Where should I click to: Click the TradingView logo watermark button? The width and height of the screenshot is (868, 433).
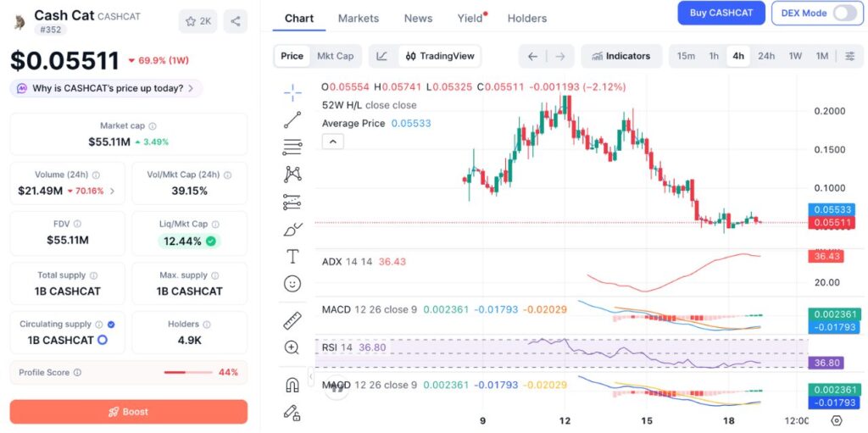(337, 387)
